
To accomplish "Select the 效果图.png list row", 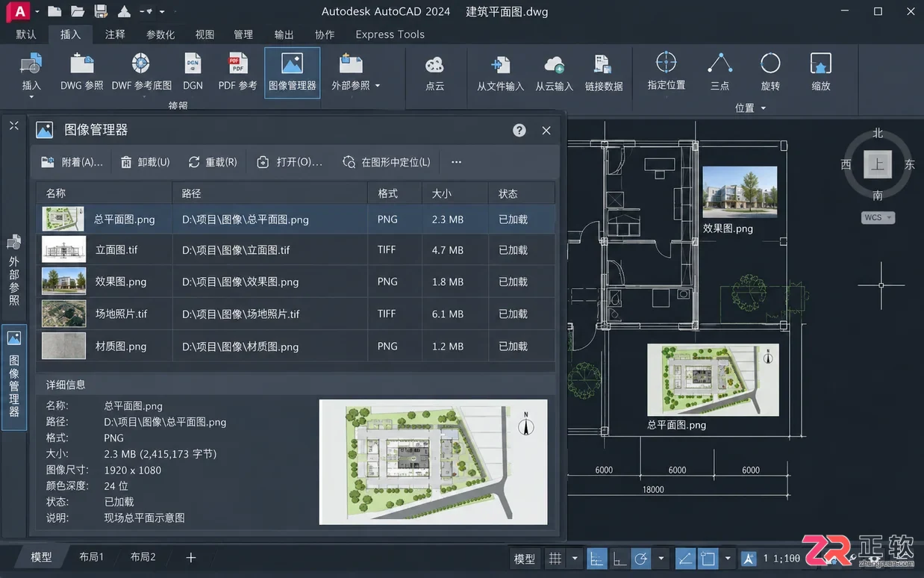I will coord(296,282).
